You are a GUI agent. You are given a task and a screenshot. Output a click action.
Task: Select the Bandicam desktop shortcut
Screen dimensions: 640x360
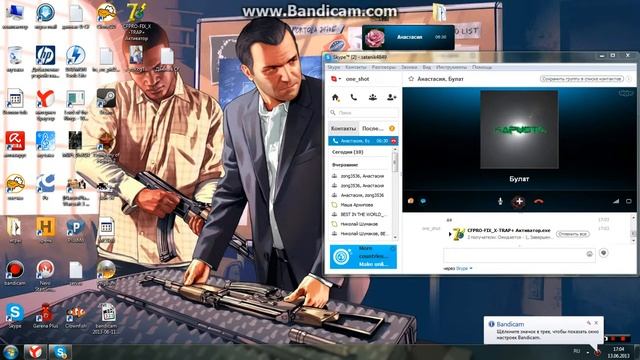coord(15,273)
